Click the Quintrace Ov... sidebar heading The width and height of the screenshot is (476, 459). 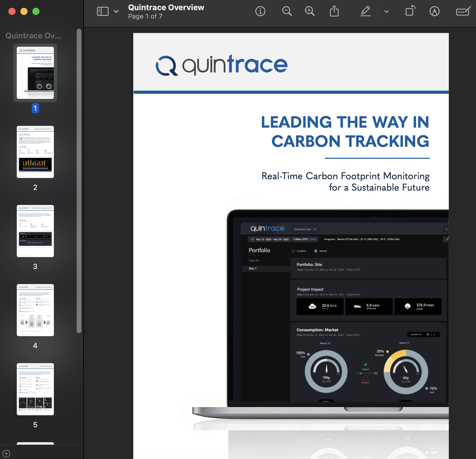(x=34, y=36)
